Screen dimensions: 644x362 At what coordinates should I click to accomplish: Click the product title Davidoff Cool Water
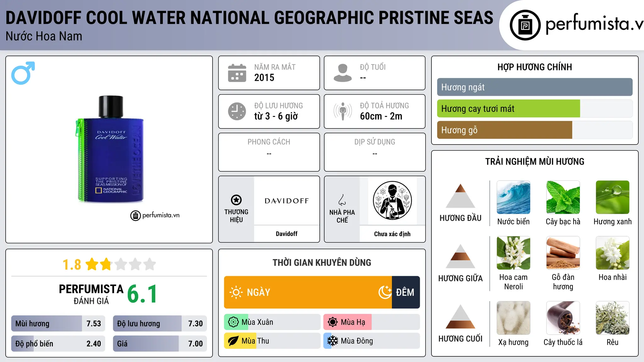(x=249, y=18)
